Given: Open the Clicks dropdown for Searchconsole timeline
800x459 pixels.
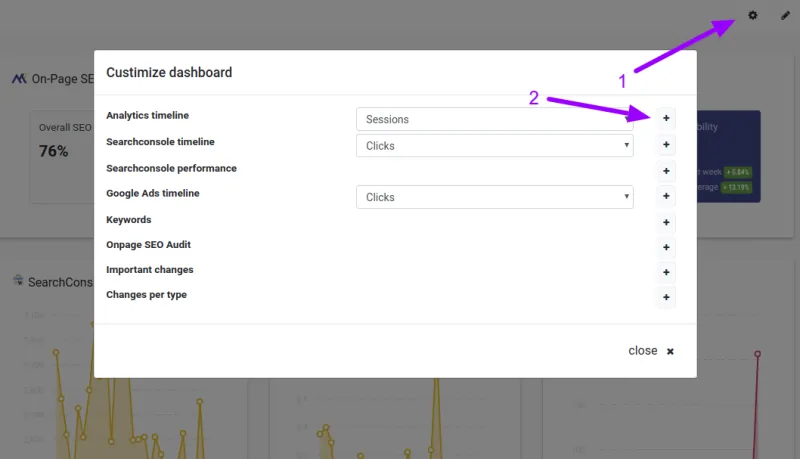Looking at the screenshot, I should [494, 146].
